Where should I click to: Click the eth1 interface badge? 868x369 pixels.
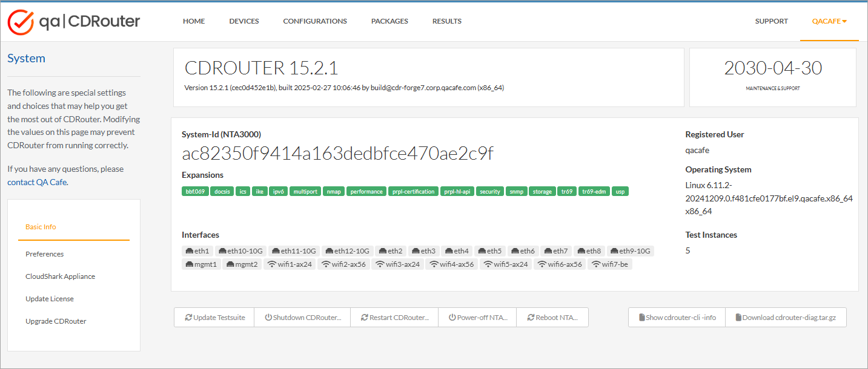click(197, 250)
